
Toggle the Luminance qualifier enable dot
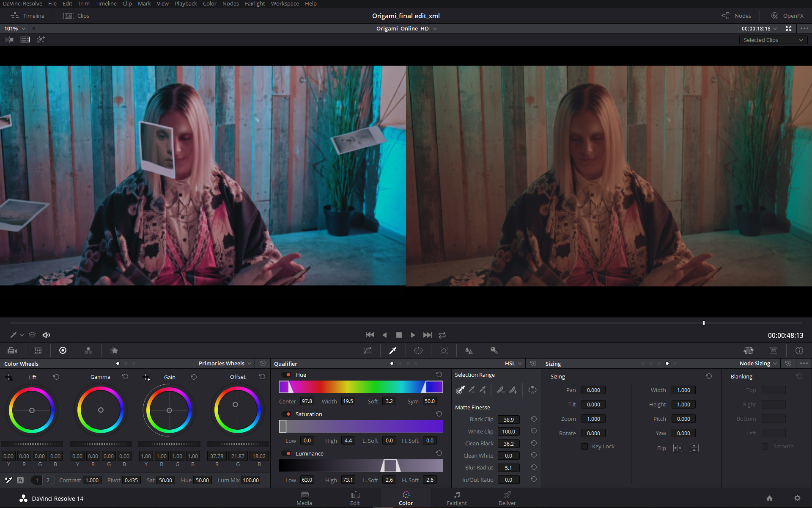point(288,453)
